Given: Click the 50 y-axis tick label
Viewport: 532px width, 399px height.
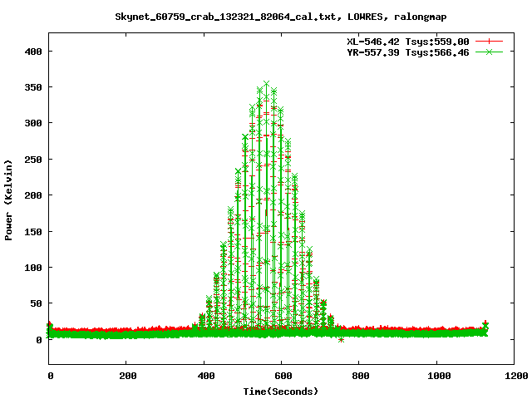Looking at the screenshot, I should coord(37,303).
